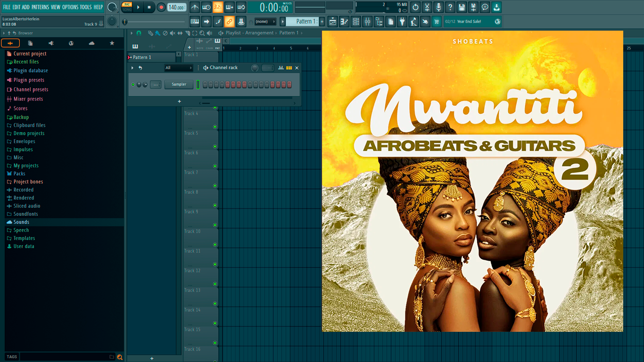Open the FILE menu

[7, 7]
